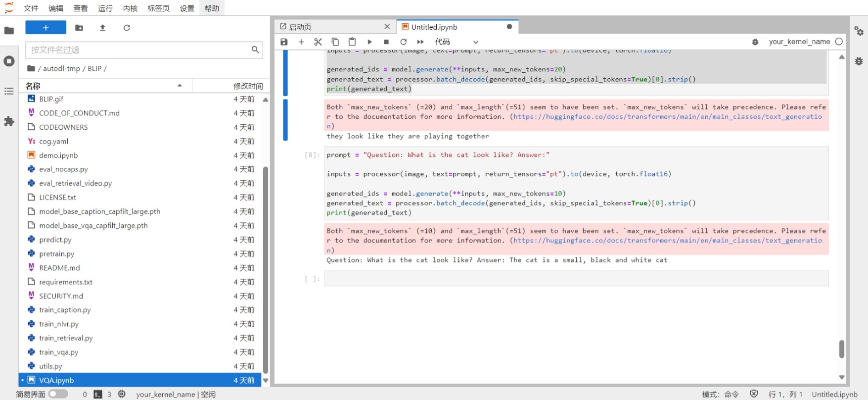Open the Kernel menu
The height and width of the screenshot is (400, 868).
coord(130,8)
